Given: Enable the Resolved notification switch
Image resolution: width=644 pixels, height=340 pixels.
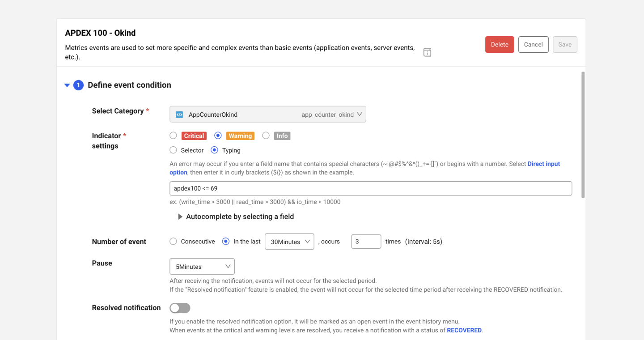Looking at the screenshot, I should pyautogui.click(x=180, y=308).
